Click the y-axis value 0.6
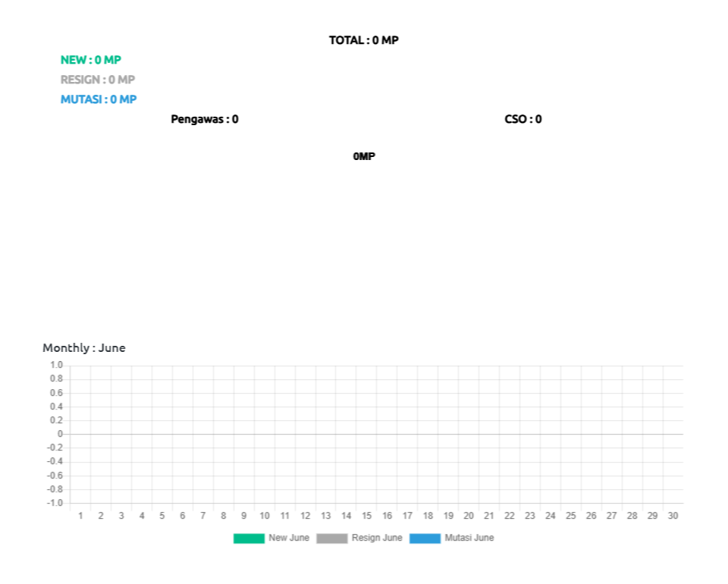The height and width of the screenshot is (584, 728). pyautogui.click(x=57, y=393)
